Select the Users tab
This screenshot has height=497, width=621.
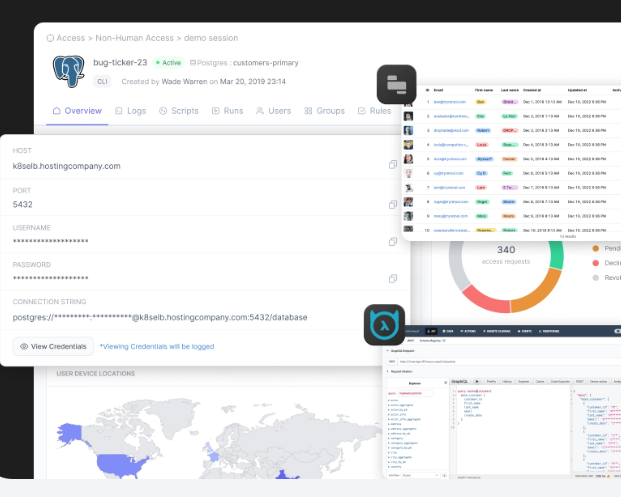274,111
